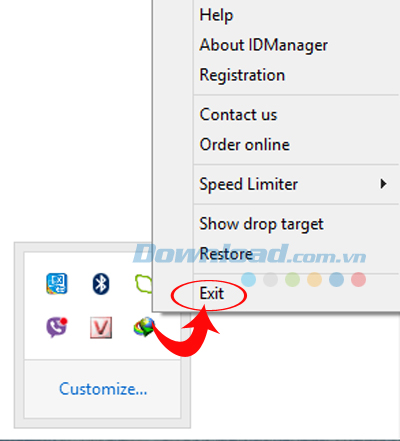Click the Bluetooth tray icon

(x=101, y=284)
